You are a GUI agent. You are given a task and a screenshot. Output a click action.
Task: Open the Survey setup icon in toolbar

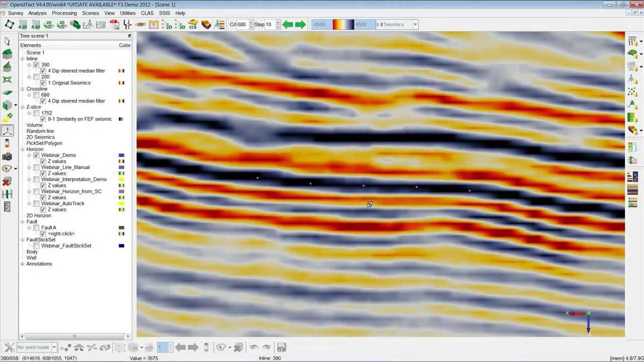click(9, 24)
